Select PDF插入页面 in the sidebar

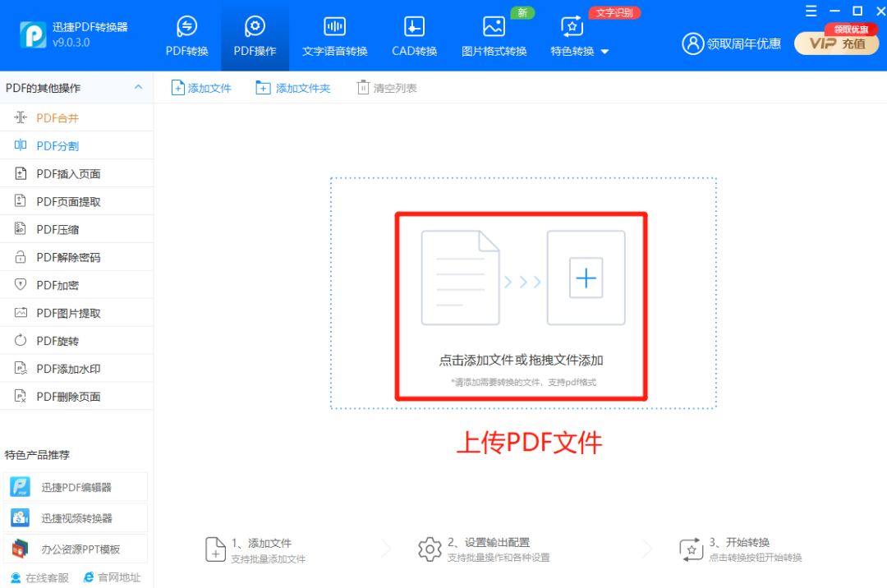click(x=76, y=173)
